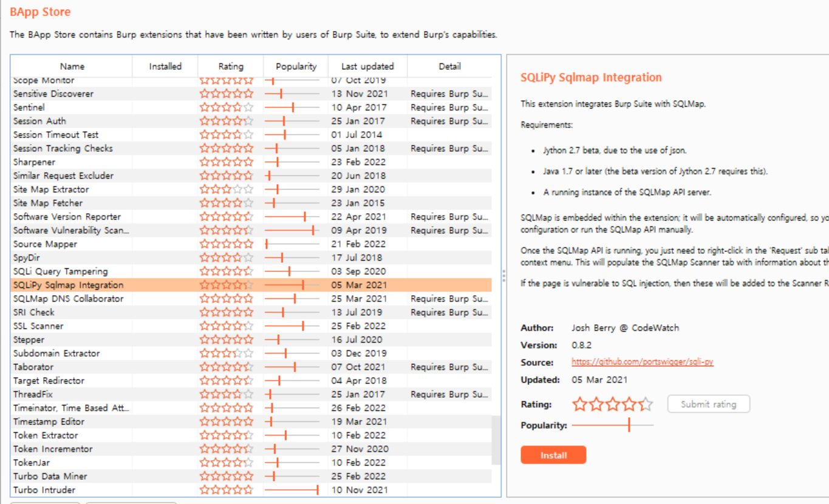Viewport: 829px width, 504px height.
Task: Select the Similar Request Excluder row
Action: (251, 175)
